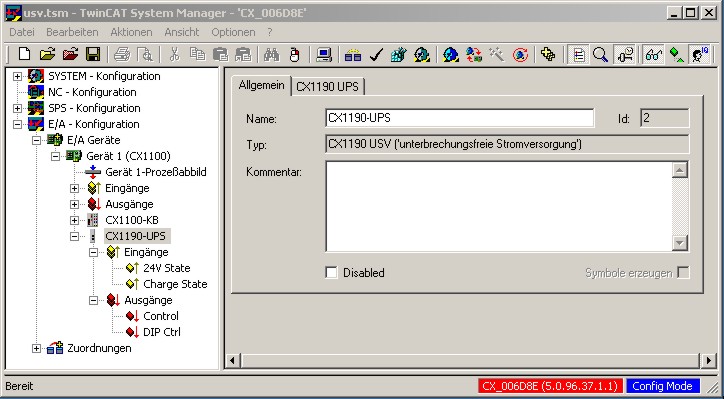The image size is (724, 399).
Task: Click the Symbole erzeugen checkbox
Action: click(x=683, y=272)
